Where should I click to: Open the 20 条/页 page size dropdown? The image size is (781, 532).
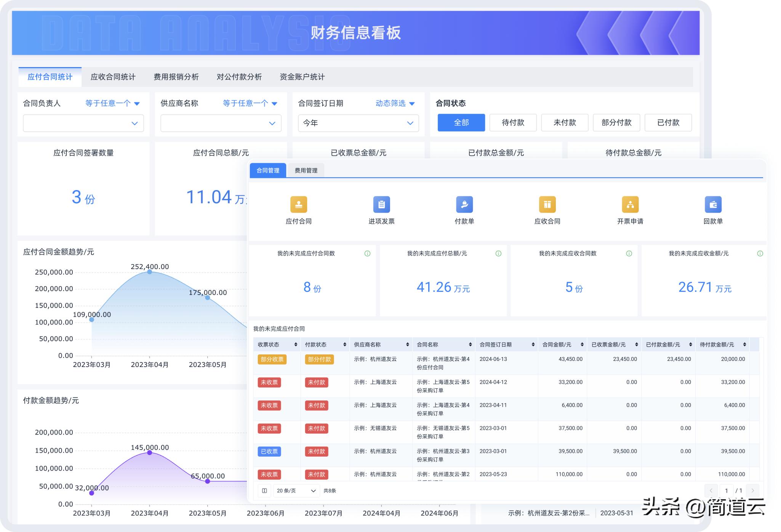296,491
